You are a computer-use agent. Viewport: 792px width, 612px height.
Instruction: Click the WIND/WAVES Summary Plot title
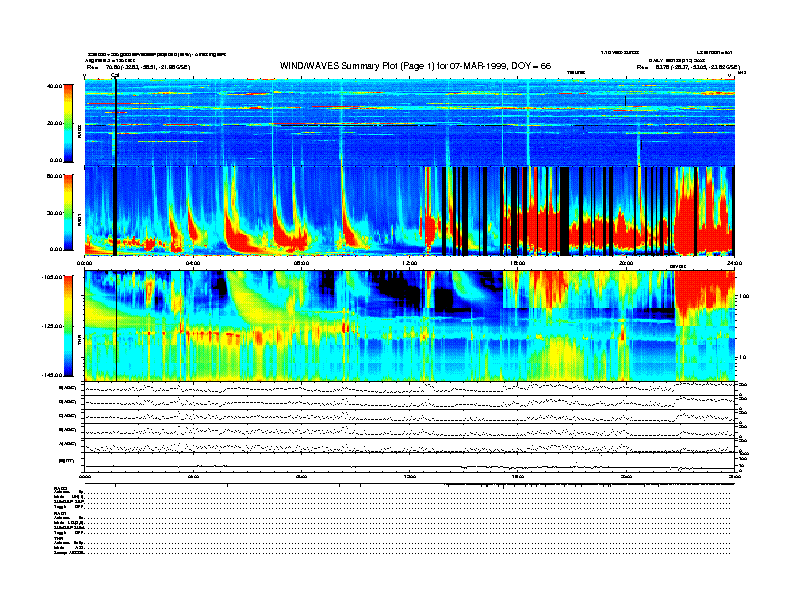[415, 66]
